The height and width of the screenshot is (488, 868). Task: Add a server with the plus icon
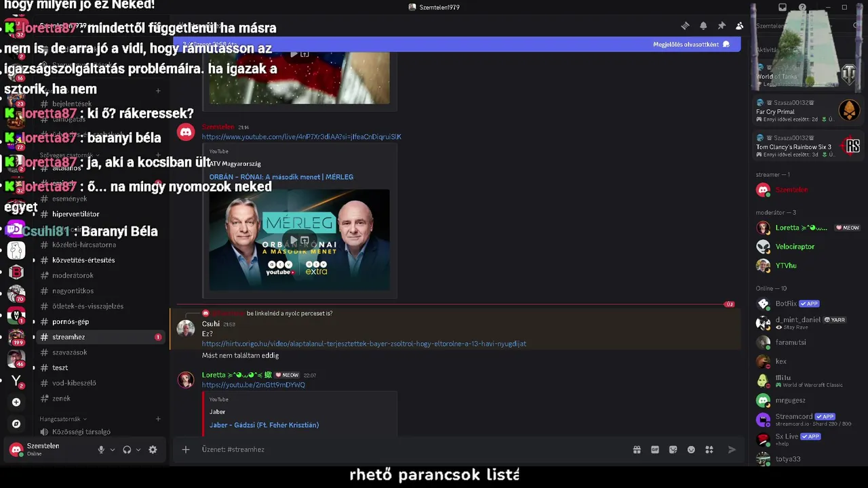pos(16,402)
